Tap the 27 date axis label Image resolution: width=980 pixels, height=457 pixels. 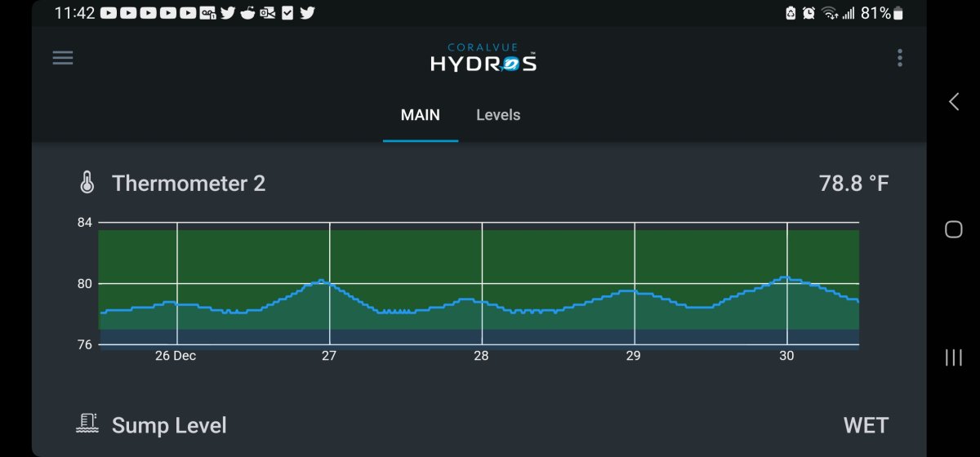[329, 356]
